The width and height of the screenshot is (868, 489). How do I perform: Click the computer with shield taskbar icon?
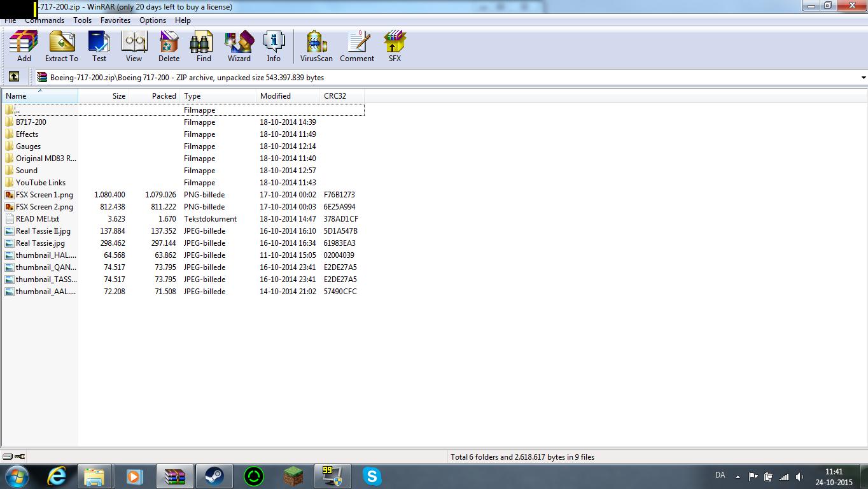[332, 476]
